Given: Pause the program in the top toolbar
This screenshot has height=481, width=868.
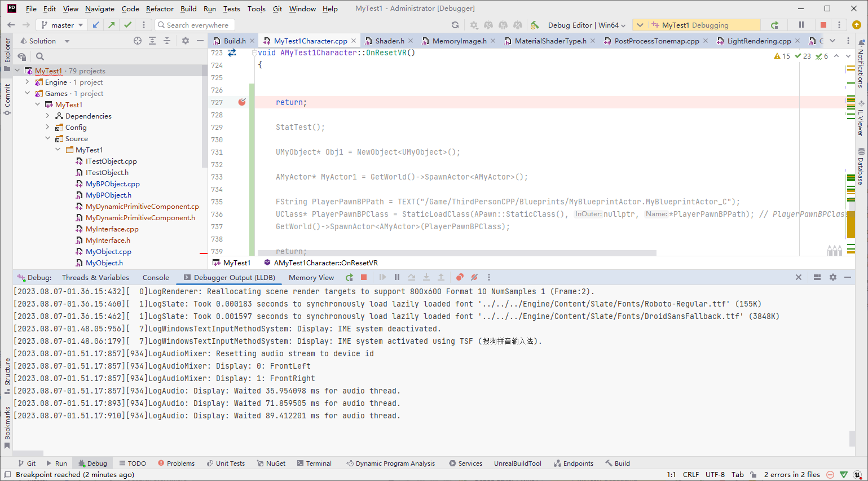Looking at the screenshot, I should (801, 25).
